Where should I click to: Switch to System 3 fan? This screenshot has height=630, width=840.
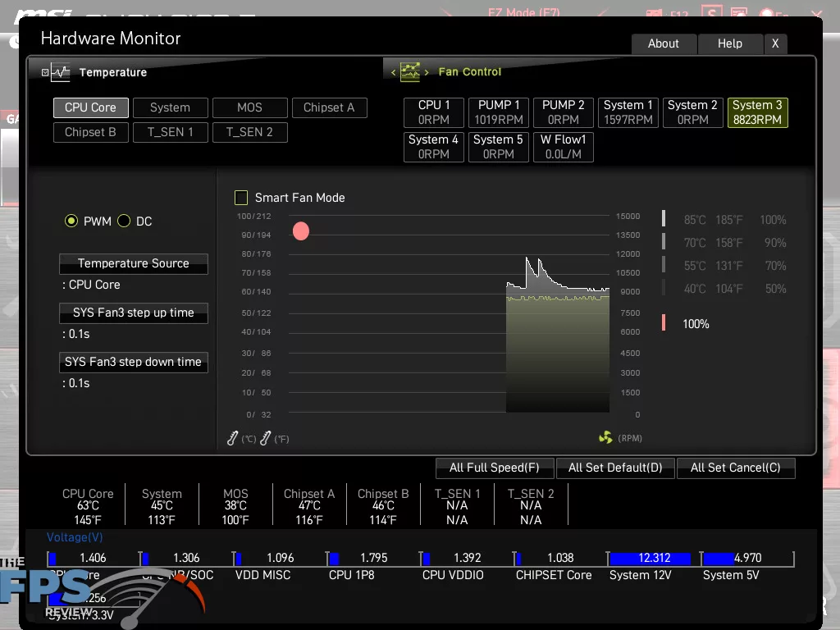pos(757,112)
